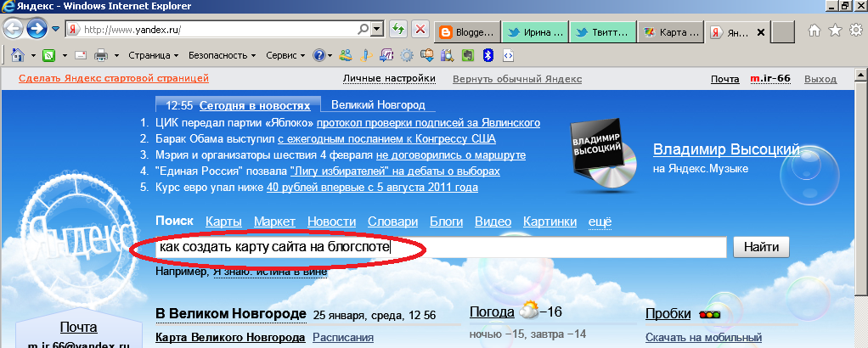Click the Home icon in the command bar

17,55
